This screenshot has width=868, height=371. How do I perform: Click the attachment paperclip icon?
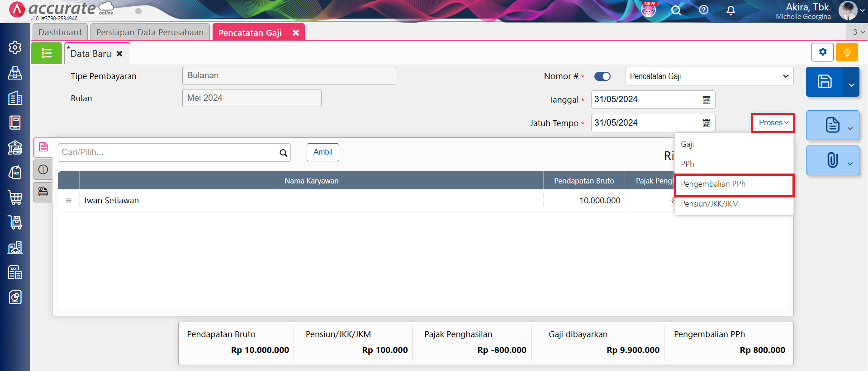(x=832, y=160)
